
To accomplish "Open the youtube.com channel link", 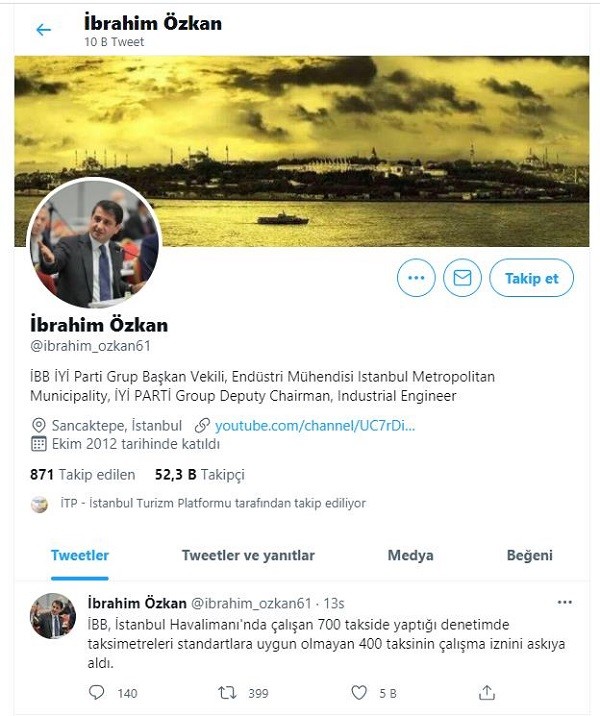I will point(315,426).
